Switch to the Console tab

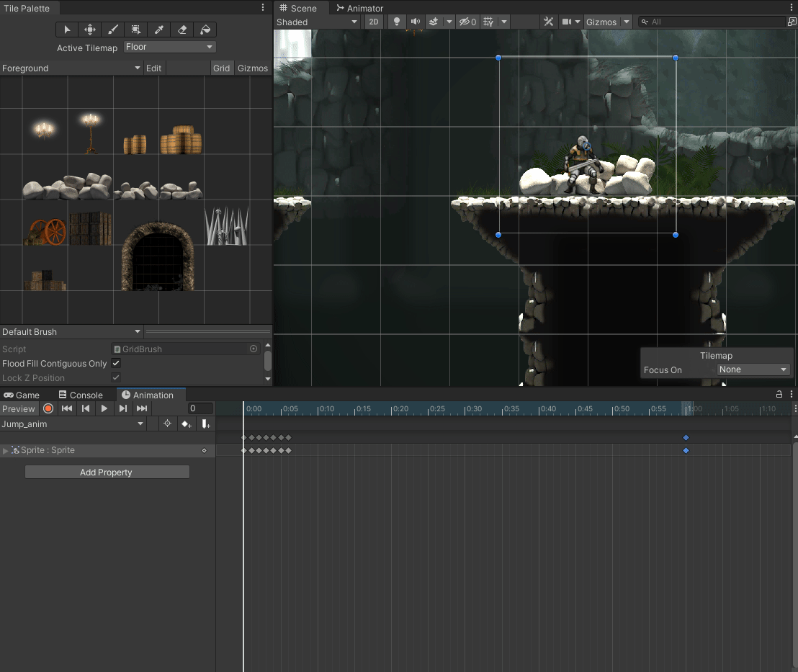click(81, 395)
